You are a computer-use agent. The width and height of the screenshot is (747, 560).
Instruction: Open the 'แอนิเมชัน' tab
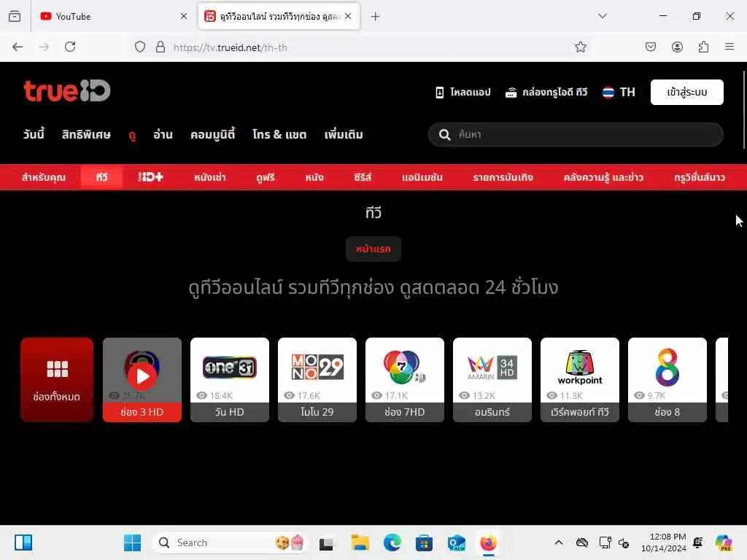point(422,177)
